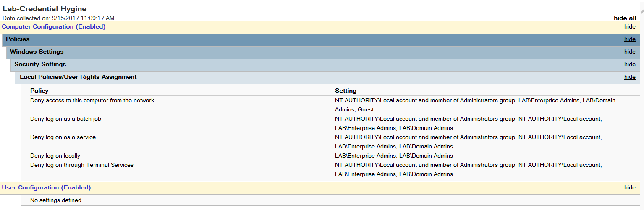Collapse Local Policies/User Rights Assignment header
The height and width of the screenshot is (210, 644).
tap(78, 77)
